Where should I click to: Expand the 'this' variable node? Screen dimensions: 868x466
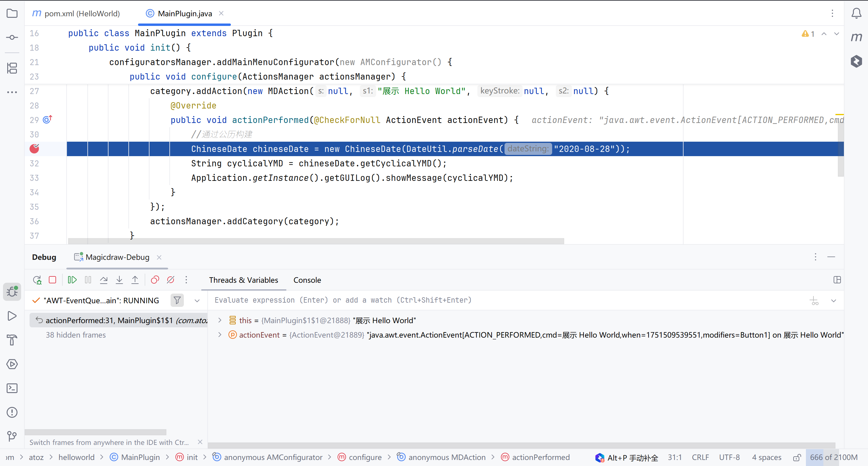point(220,320)
